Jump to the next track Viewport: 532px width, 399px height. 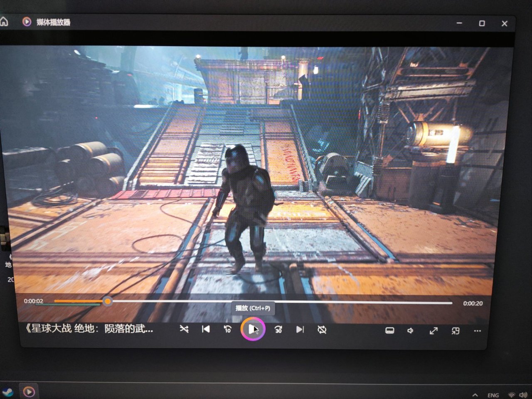300,330
